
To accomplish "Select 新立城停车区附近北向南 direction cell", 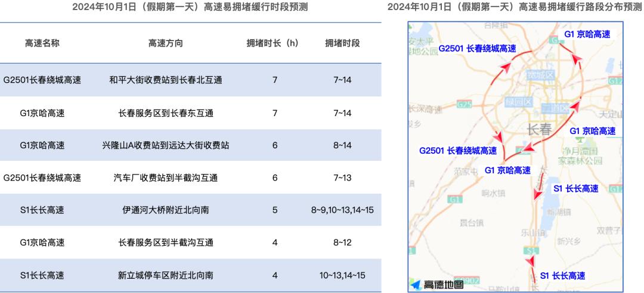I will coord(166,275).
